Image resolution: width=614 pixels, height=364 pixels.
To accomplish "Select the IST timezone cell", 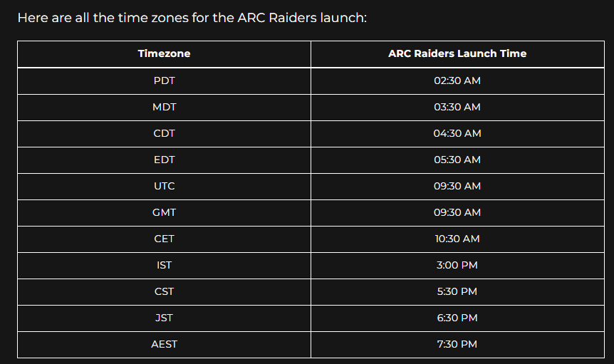I will click(x=164, y=265).
